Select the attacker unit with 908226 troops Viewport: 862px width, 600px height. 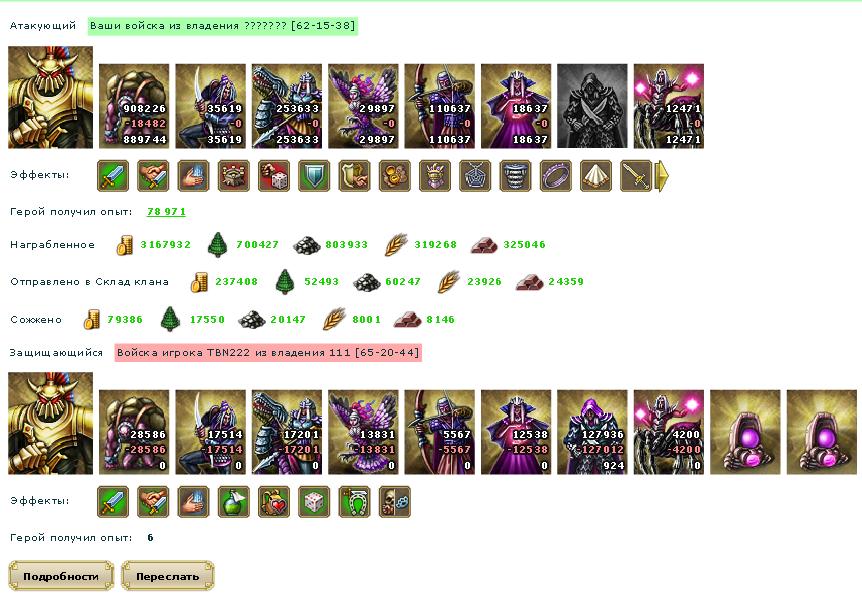[x=134, y=106]
